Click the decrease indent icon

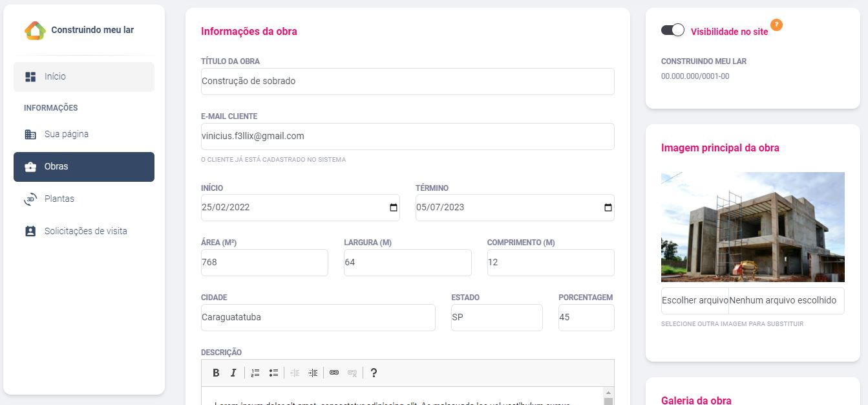click(x=295, y=373)
